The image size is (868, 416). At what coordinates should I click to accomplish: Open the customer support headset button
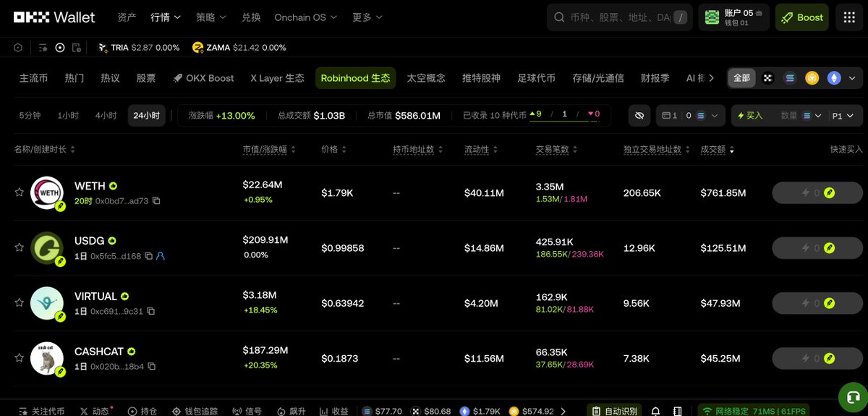click(x=852, y=398)
